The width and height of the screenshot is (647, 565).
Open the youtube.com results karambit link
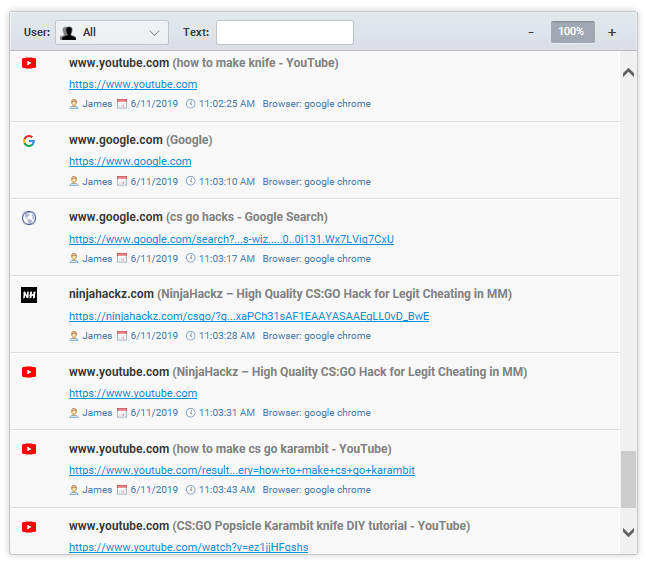(x=242, y=470)
